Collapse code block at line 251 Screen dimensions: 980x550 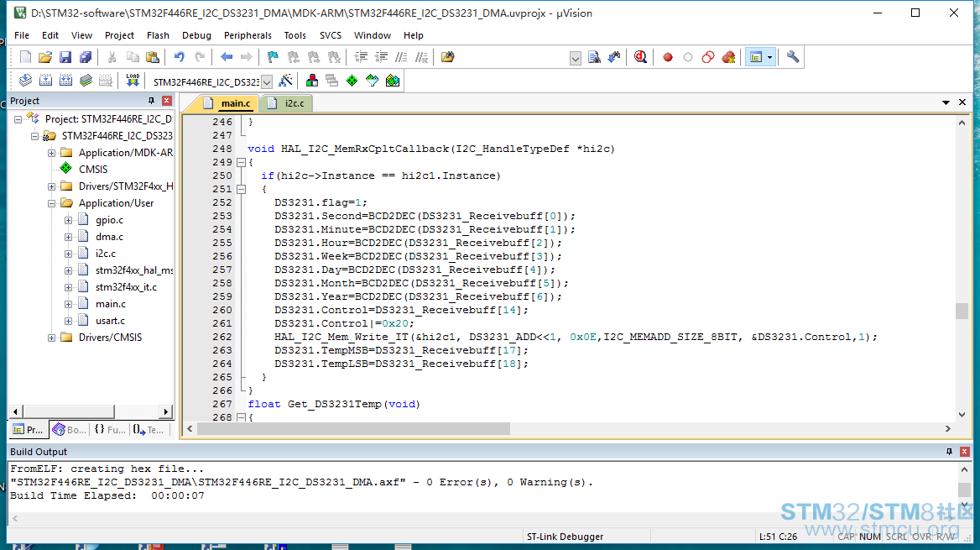click(242, 189)
